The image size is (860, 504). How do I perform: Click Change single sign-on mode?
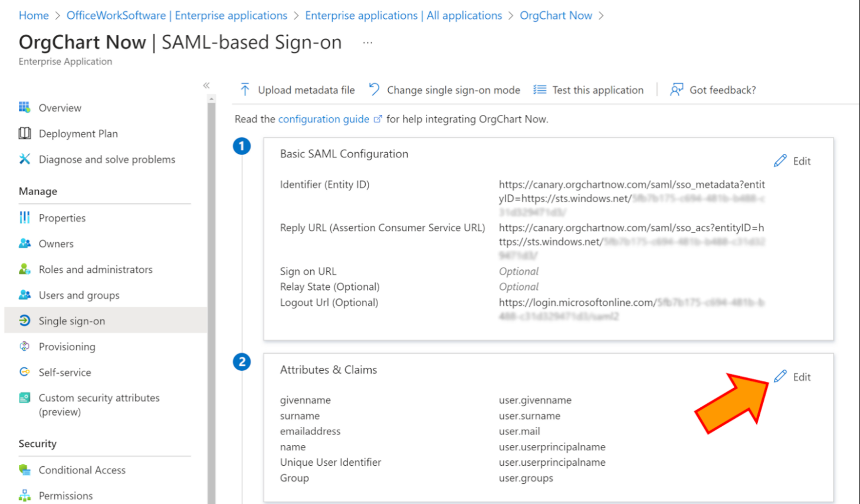point(444,90)
